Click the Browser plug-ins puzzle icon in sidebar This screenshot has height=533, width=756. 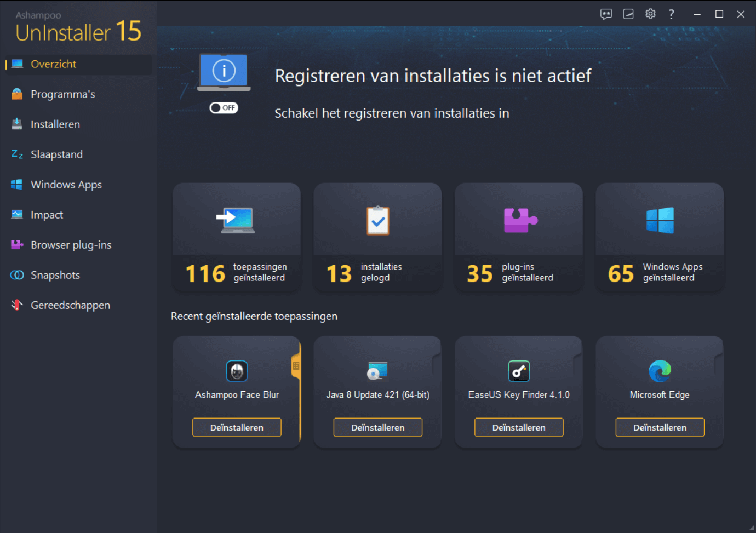click(x=17, y=244)
